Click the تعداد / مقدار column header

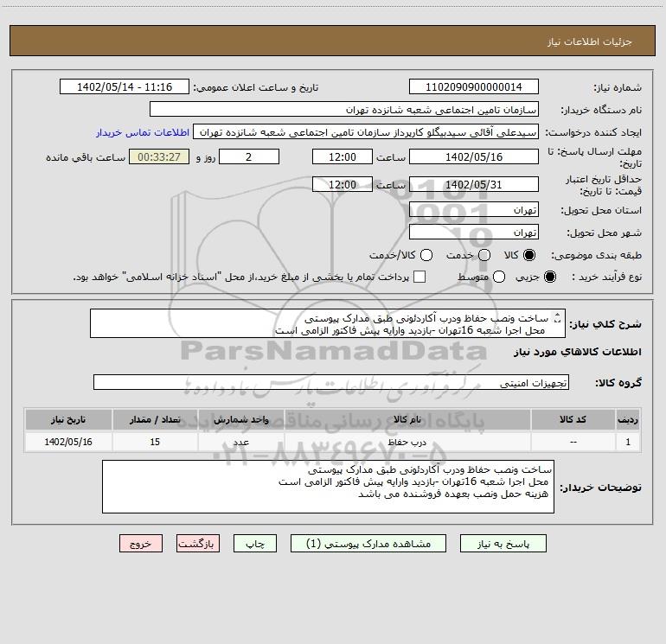pos(155,420)
